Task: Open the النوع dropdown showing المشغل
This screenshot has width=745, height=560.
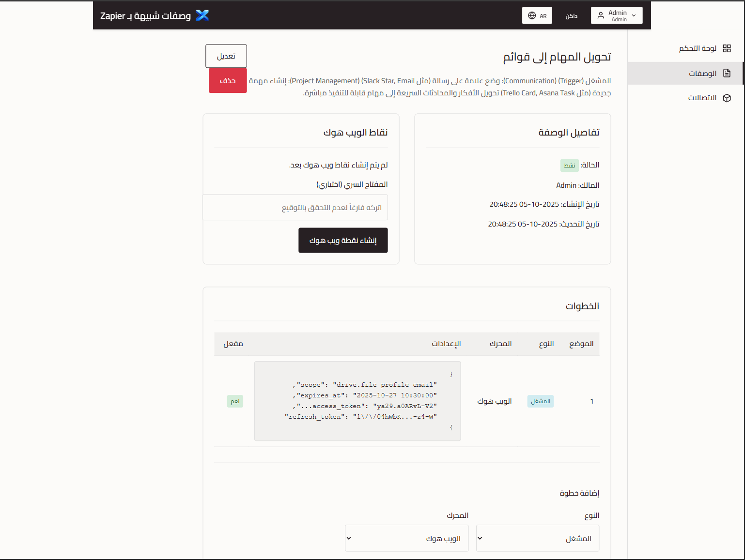Action: click(537, 538)
